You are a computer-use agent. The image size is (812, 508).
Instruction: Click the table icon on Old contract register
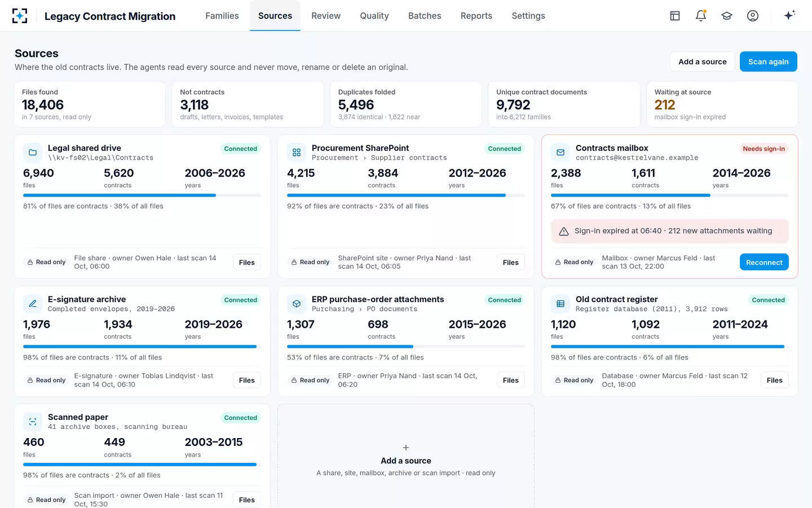tap(561, 304)
